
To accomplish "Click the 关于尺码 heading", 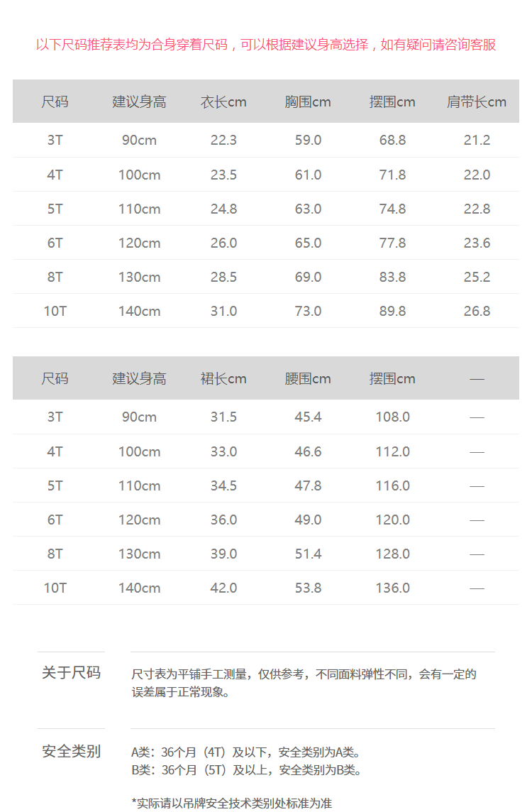I will pos(71,673).
